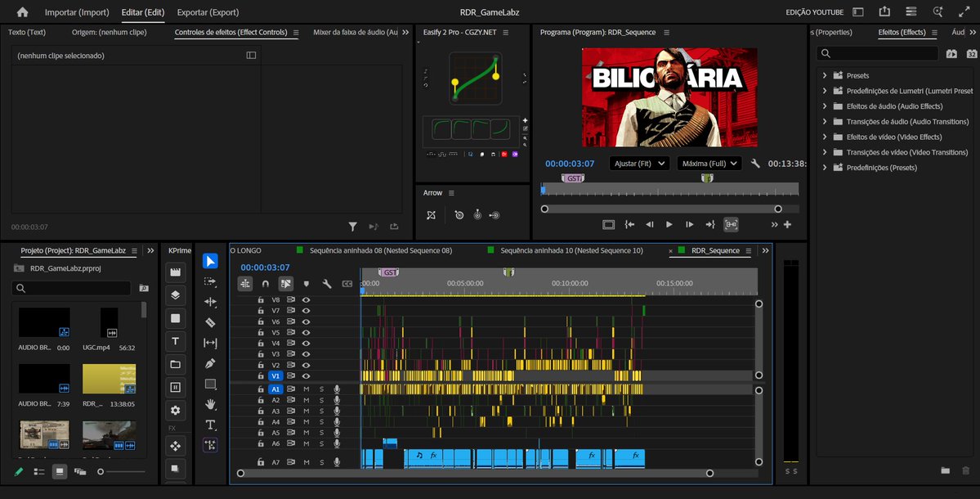Pick the Razor tool
The height and width of the screenshot is (499, 980).
211,322
